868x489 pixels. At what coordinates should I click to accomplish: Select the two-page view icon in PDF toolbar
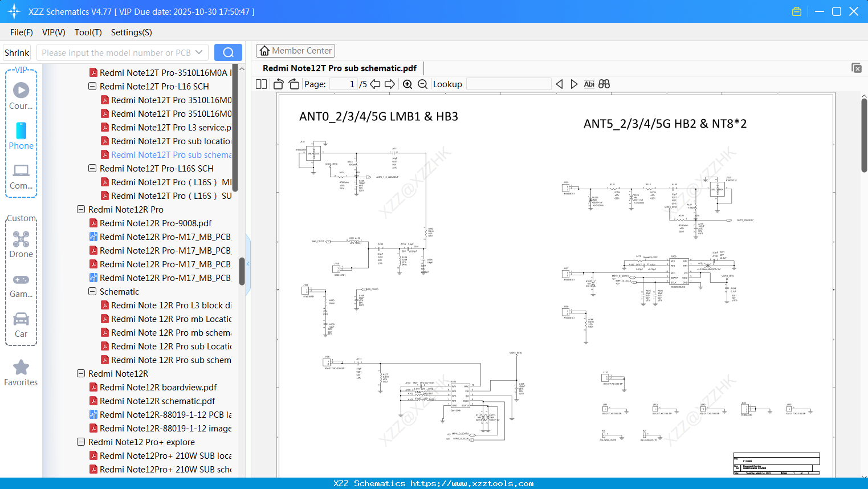(x=260, y=84)
